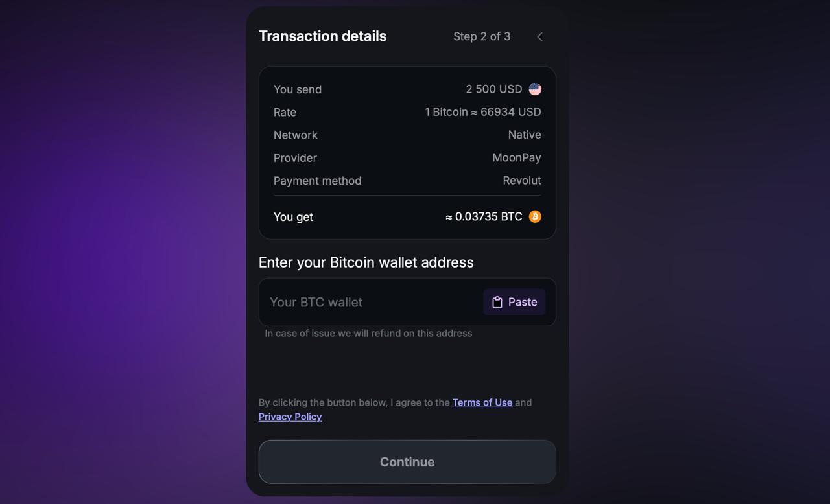
Task: Open payment method selection via Revolut label
Action: pyautogui.click(x=522, y=181)
